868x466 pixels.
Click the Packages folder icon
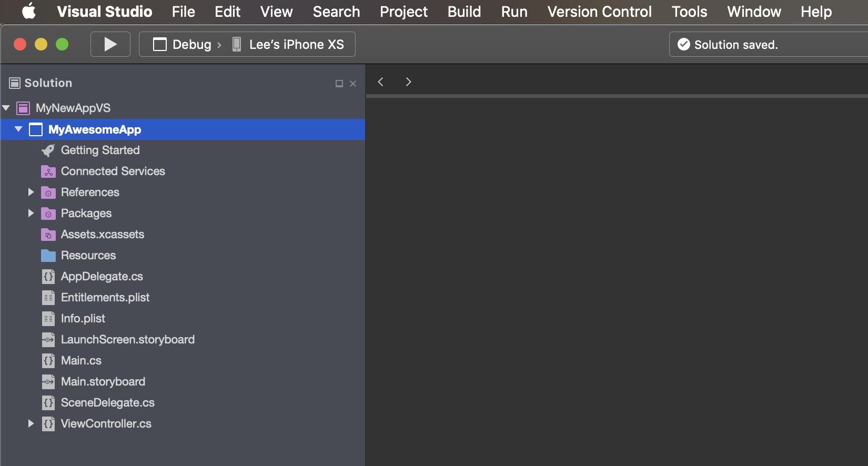[48, 214]
